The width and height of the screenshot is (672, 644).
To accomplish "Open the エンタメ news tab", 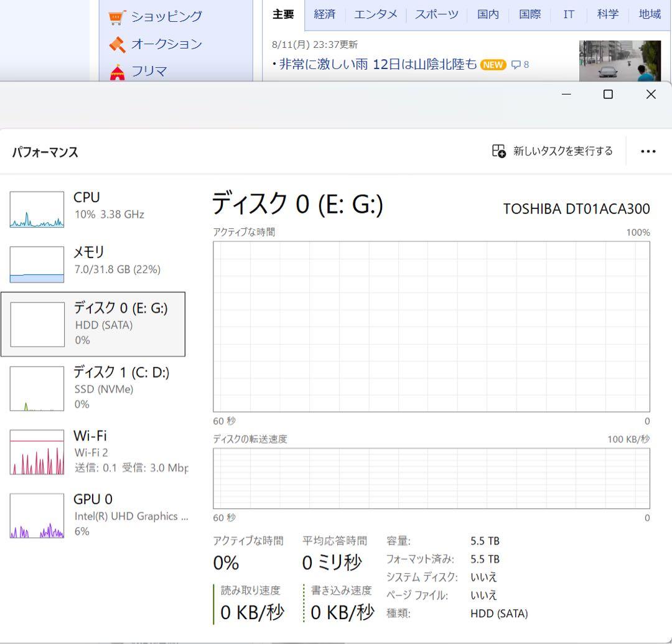I will pyautogui.click(x=375, y=14).
